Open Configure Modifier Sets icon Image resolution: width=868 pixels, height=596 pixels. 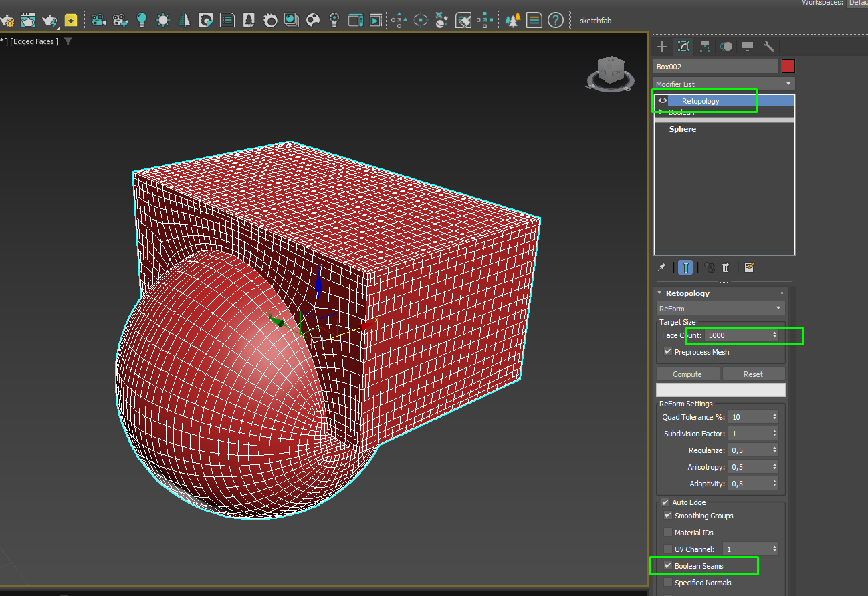coord(749,267)
